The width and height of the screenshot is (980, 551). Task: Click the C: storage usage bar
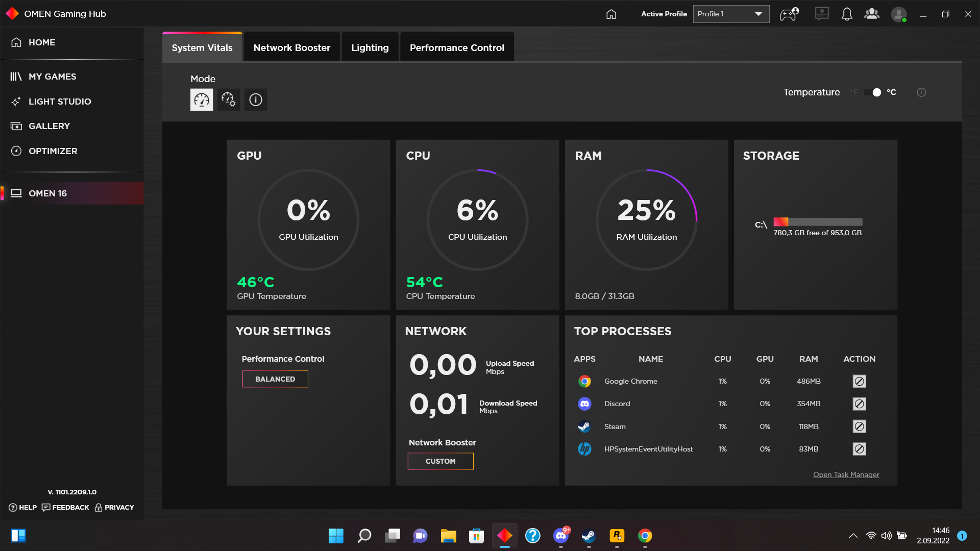818,222
